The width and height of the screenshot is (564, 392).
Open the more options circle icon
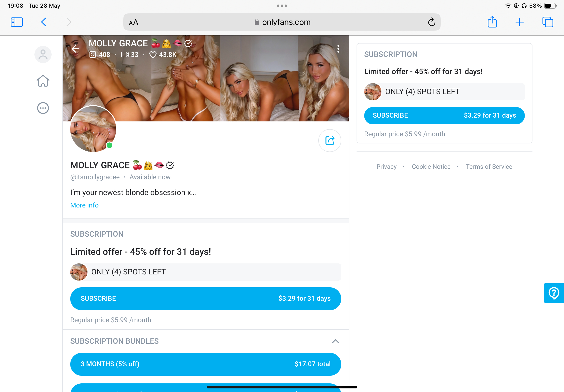tap(43, 108)
